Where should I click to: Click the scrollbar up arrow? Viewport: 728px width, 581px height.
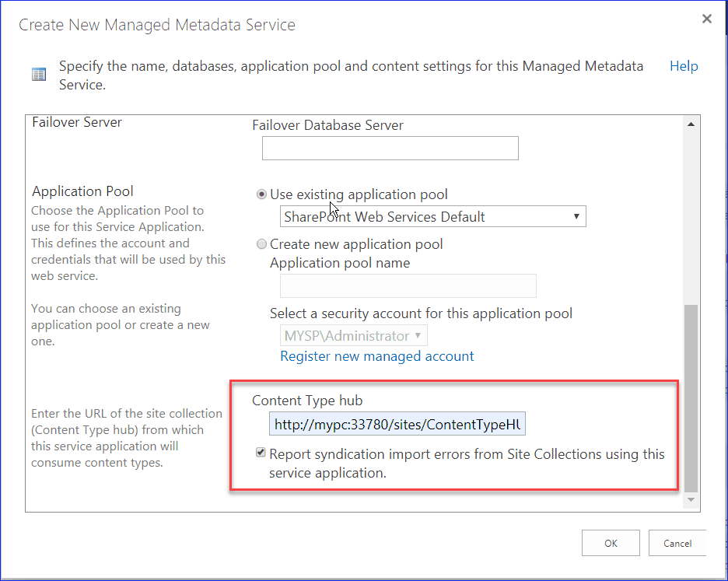pos(691,124)
